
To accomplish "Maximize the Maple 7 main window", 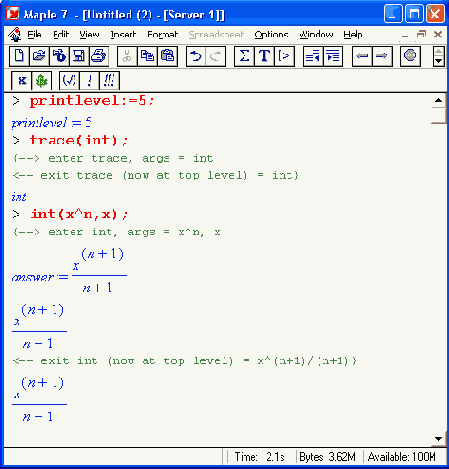I will pyautogui.click(x=414, y=14).
